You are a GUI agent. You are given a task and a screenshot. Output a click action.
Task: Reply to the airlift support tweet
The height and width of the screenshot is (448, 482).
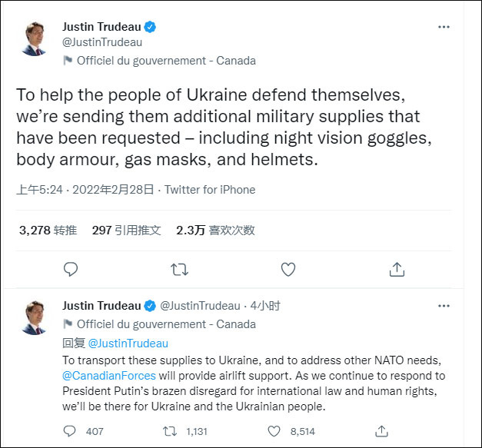point(71,431)
